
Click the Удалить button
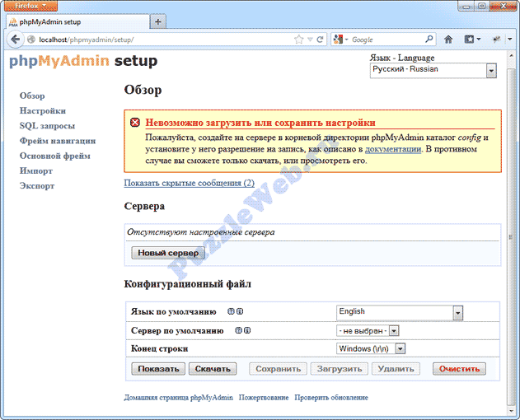coord(396,369)
